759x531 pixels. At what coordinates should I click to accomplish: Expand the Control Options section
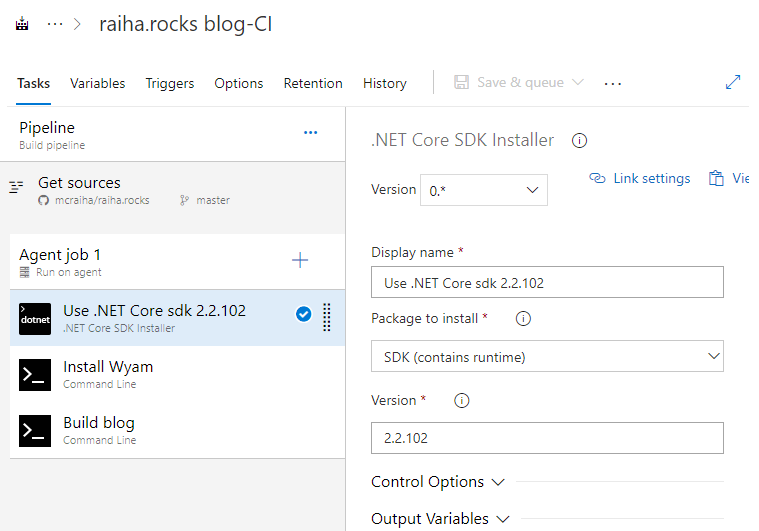(438, 482)
